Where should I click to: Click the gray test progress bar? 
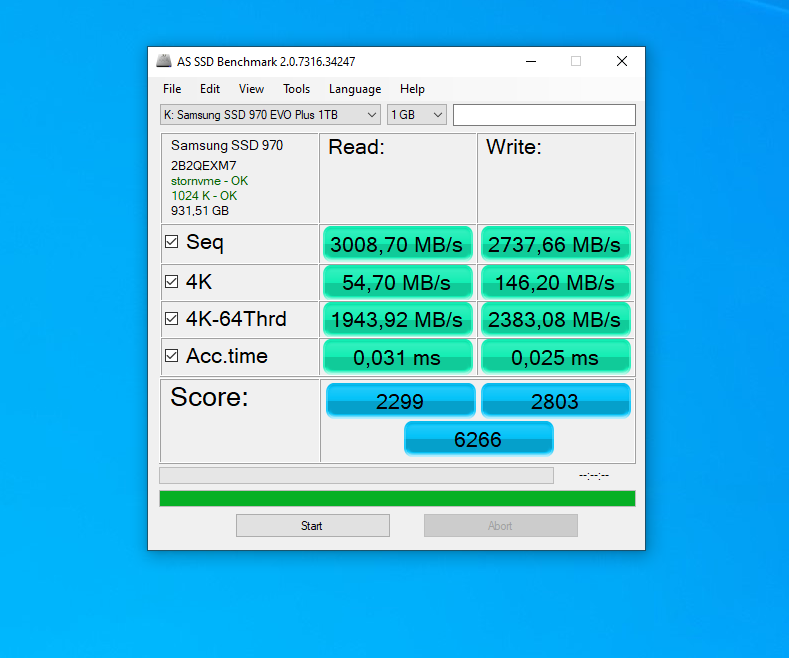coord(356,475)
